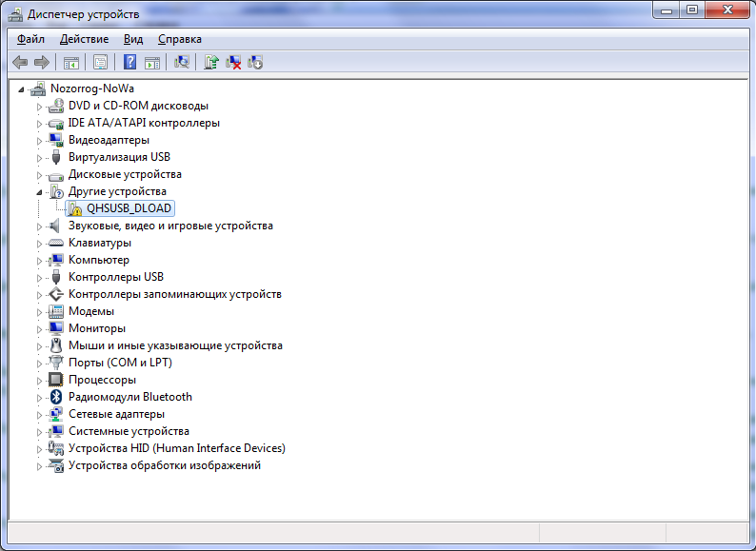
Task: Open the Файл menu
Action: pos(30,39)
